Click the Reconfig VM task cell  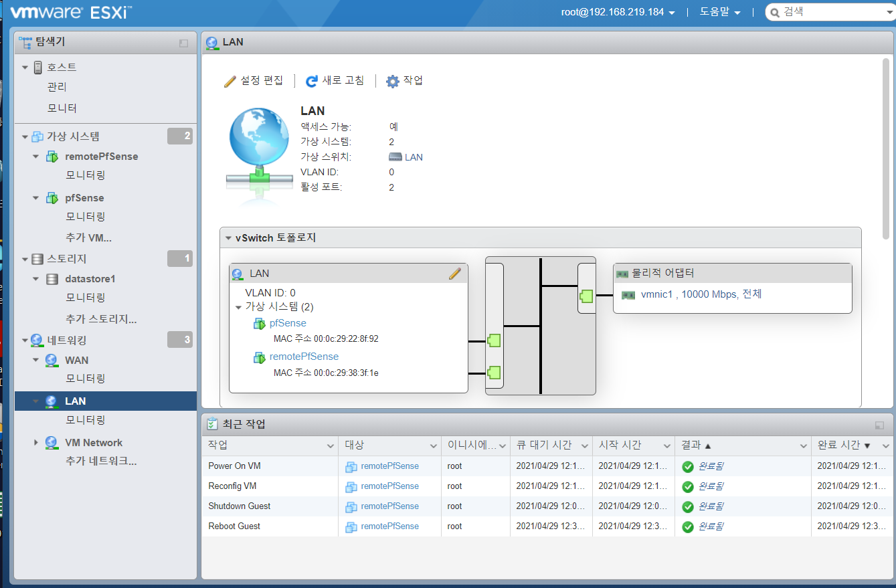point(270,486)
